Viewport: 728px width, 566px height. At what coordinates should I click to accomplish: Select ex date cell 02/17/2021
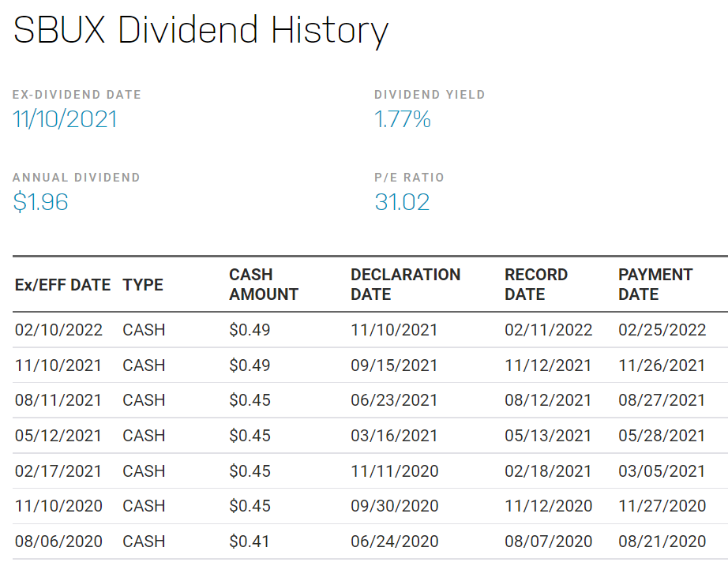[58, 471]
